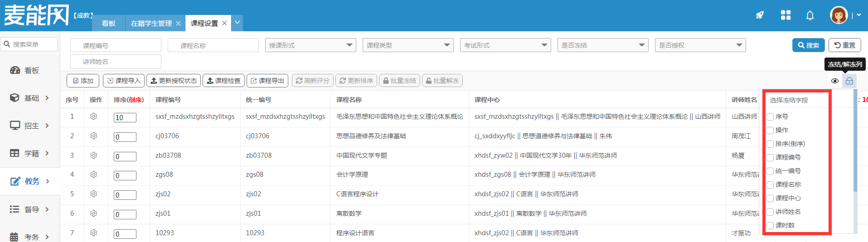The width and height of the screenshot is (868, 242).
Task: Check the 课程编号 freeze field checkbox
Action: [770, 158]
